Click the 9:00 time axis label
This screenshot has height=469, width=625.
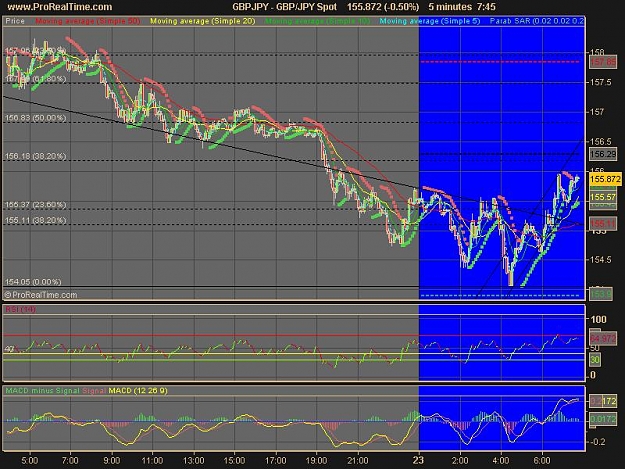(x=112, y=461)
